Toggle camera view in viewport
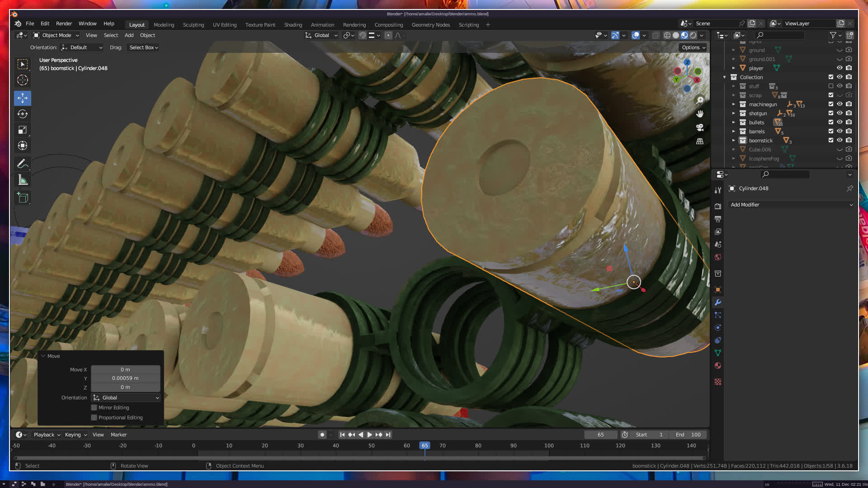Screen dimensions: 868x488 pos(700,127)
